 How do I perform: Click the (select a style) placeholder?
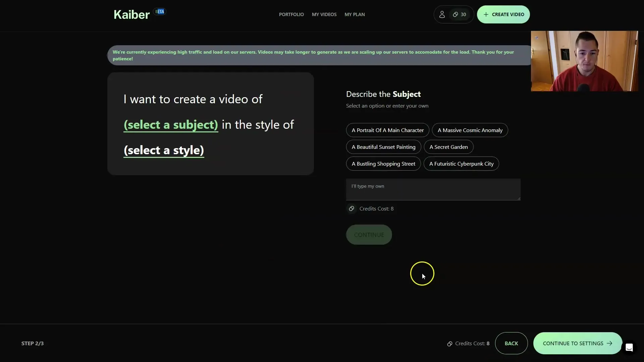pyautogui.click(x=164, y=150)
